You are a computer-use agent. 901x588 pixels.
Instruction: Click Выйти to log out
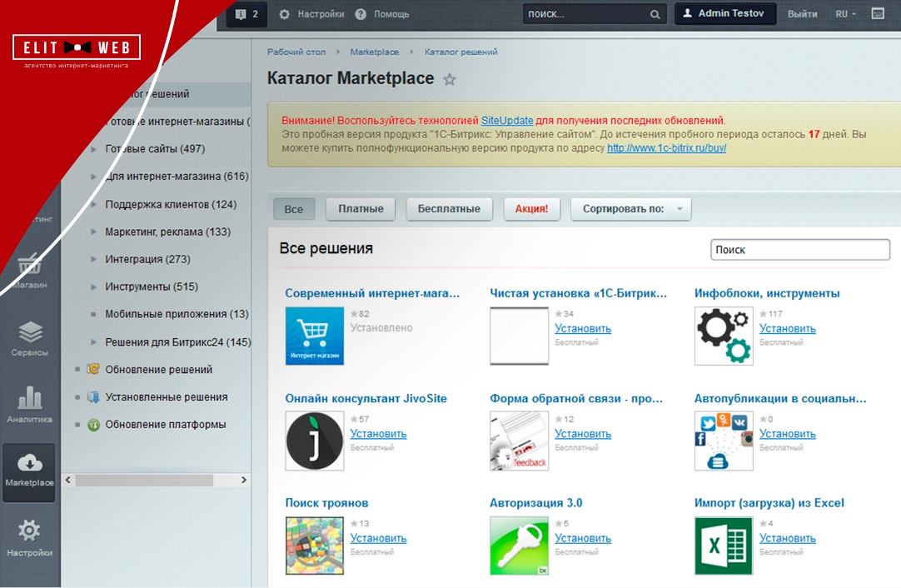[x=802, y=14]
